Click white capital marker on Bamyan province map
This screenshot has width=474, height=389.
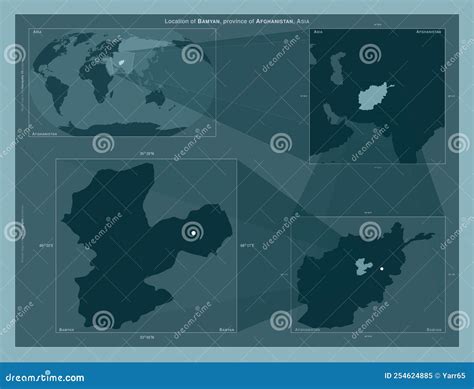(193, 233)
